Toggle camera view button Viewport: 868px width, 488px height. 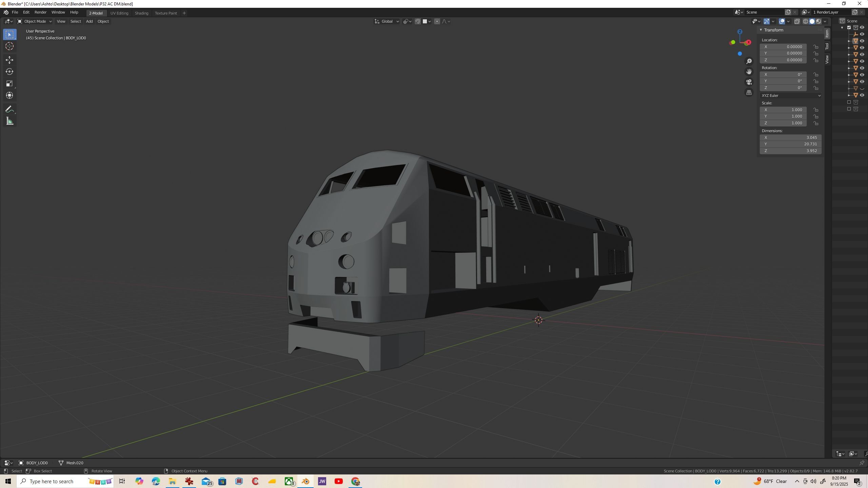point(749,82)
